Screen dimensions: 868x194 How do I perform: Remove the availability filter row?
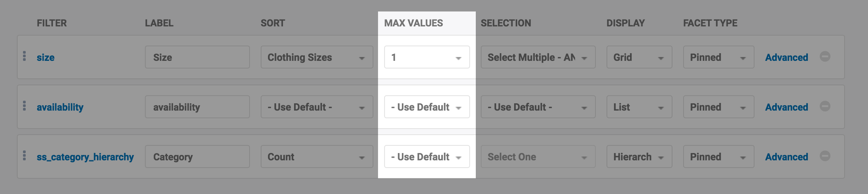[825, 106]
